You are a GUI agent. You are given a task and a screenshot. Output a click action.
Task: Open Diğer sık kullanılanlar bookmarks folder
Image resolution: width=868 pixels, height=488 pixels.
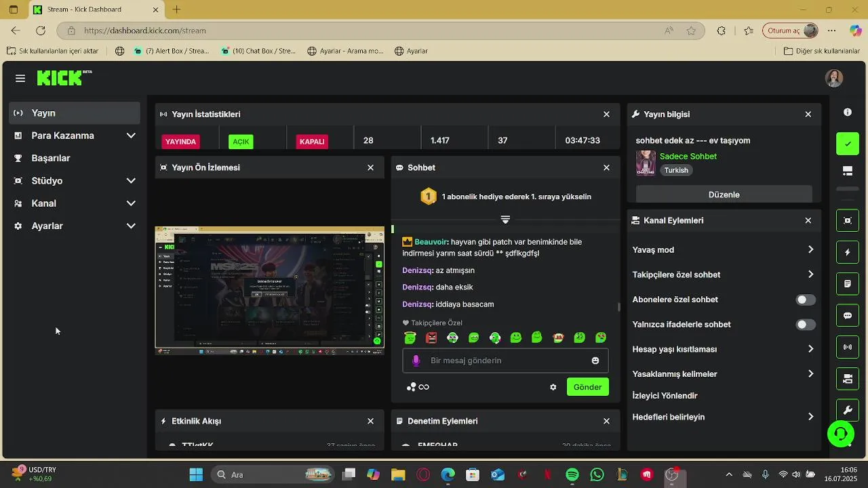point(821,51)
